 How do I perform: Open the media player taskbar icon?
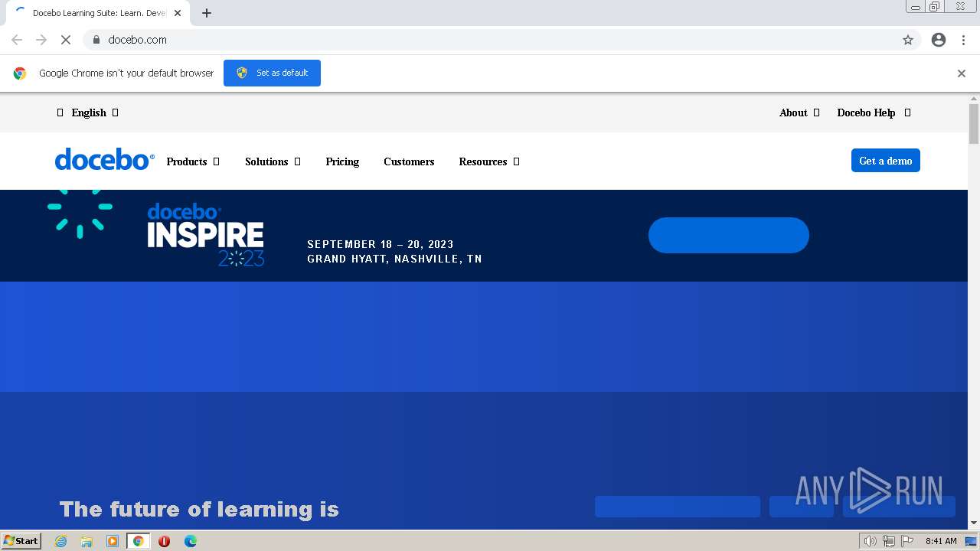point(113,541)
